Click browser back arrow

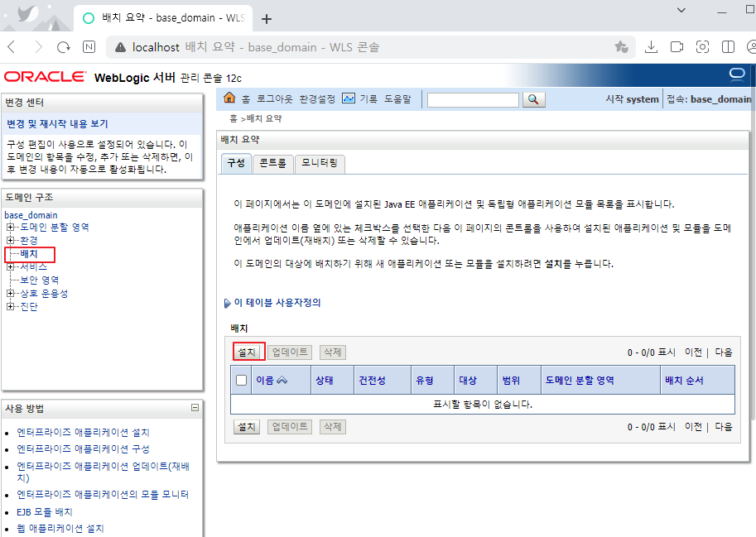[12, 47]
